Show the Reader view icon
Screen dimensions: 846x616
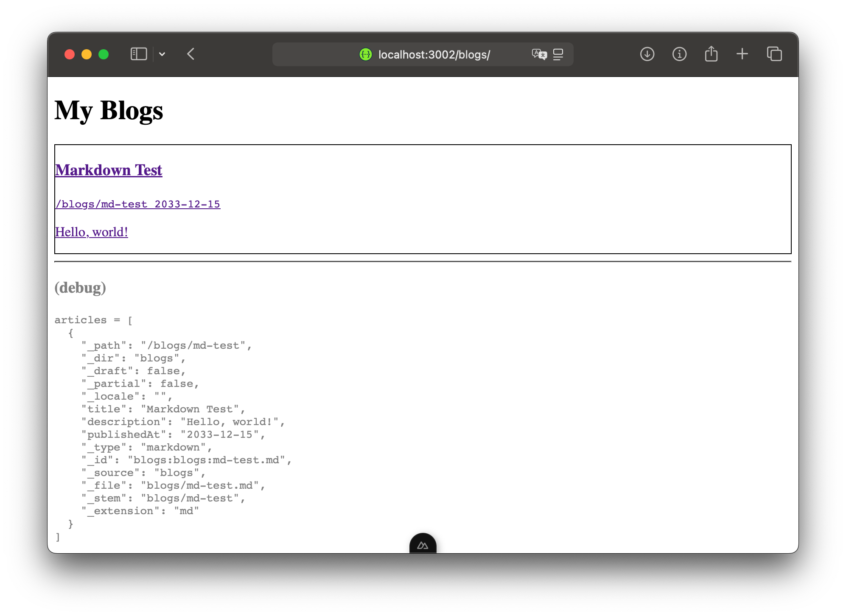tap(558, 54)
